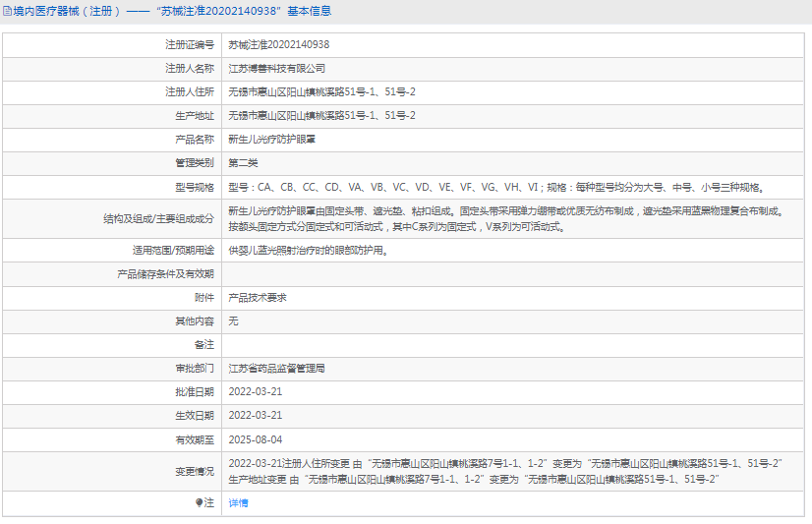Select the registrant name 江苏博善科技有限公司
Screen dimensions: 812x524
pos(276,68)
